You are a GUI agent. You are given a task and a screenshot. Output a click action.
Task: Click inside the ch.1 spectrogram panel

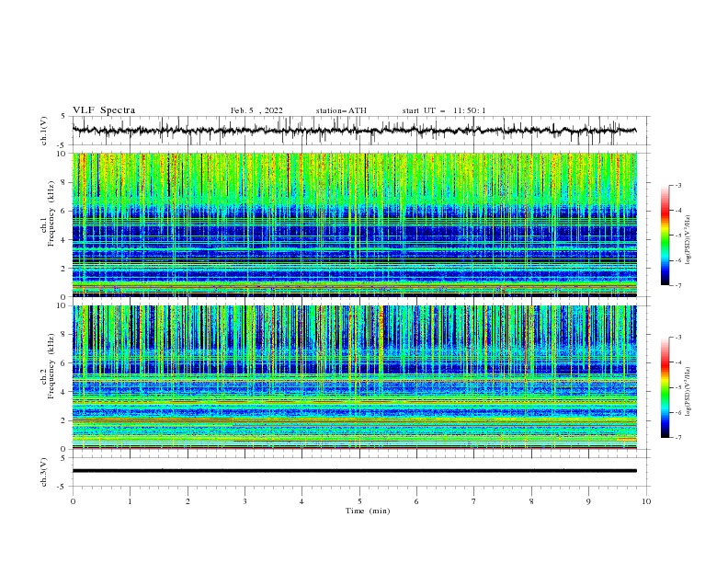point(354,224)
